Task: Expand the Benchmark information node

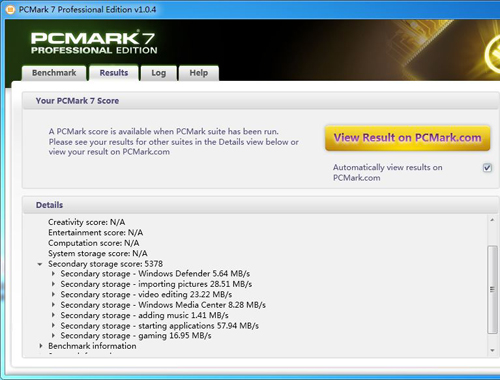Action: click(41, 346)
